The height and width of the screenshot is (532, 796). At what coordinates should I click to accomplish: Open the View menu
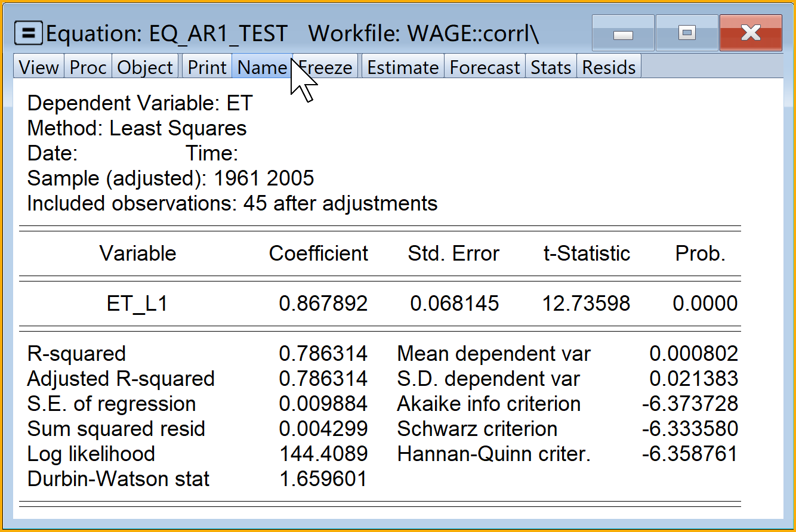39,67
